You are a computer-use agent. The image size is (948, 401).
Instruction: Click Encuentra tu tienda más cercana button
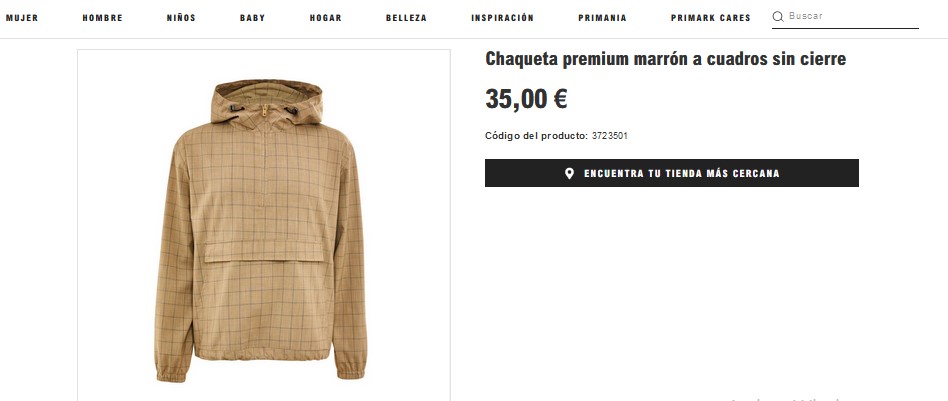(x=672, y=173)
